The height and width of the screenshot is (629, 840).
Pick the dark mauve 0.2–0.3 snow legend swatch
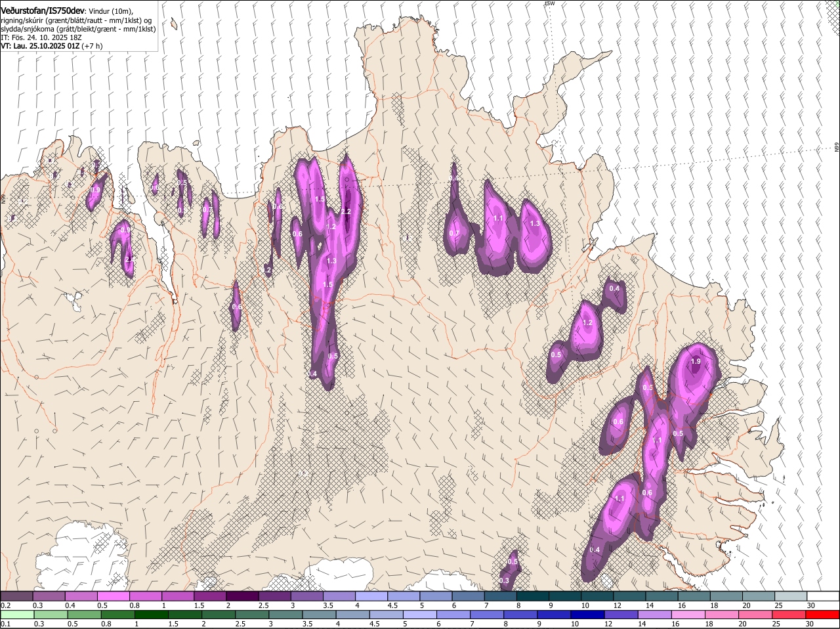point(17,596)
